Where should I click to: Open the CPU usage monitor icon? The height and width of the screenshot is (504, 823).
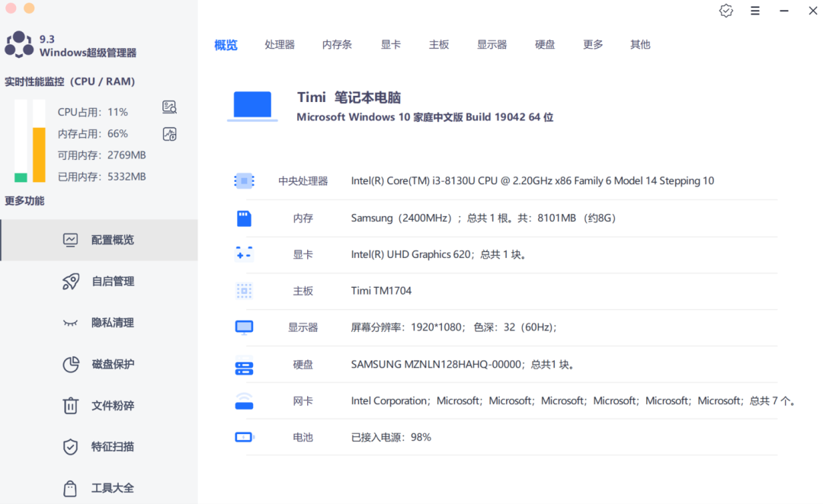tap(169, 107)
